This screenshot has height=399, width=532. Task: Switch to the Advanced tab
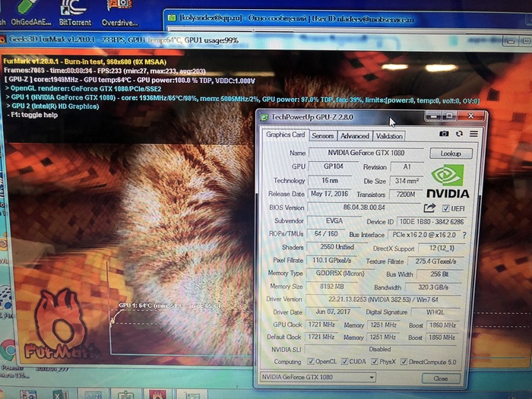[354, 136]
